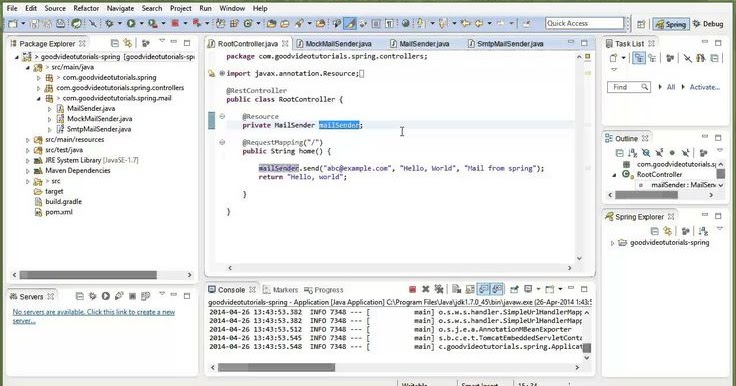Click the Quick Access search field
Viewport: 736px width, 386px height.
584,23
